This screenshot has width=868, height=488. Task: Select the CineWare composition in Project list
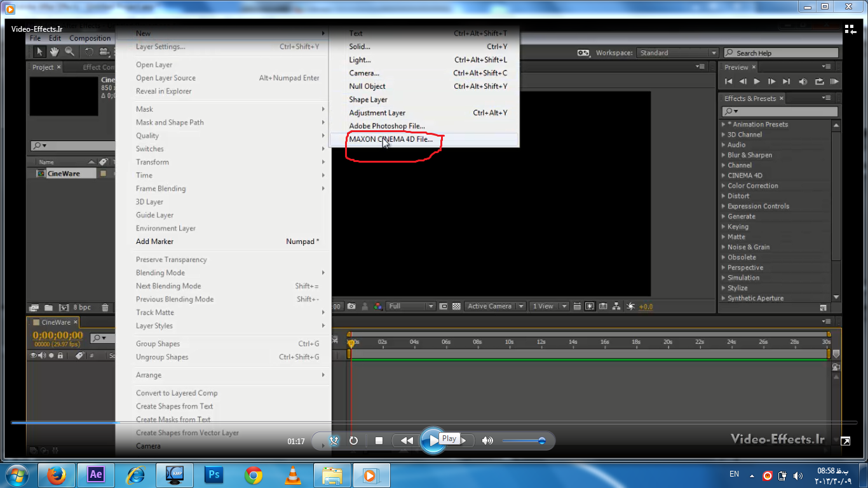click(x=65, y=173)
